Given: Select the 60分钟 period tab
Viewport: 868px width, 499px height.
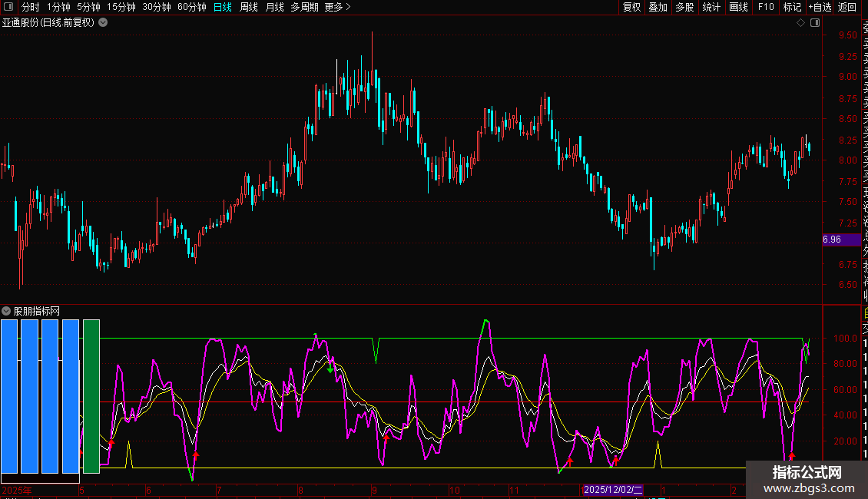Looking at the screenshot, I should click(191, 7).
